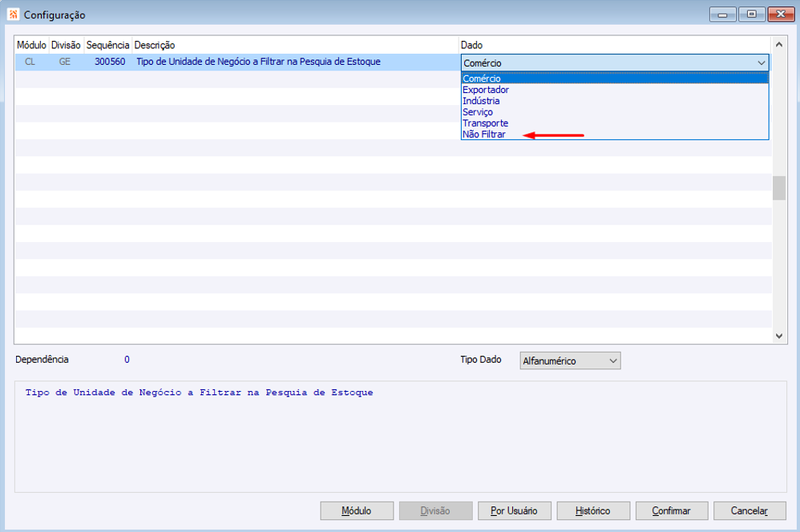Click the Sequência column header

pos(108,45)
